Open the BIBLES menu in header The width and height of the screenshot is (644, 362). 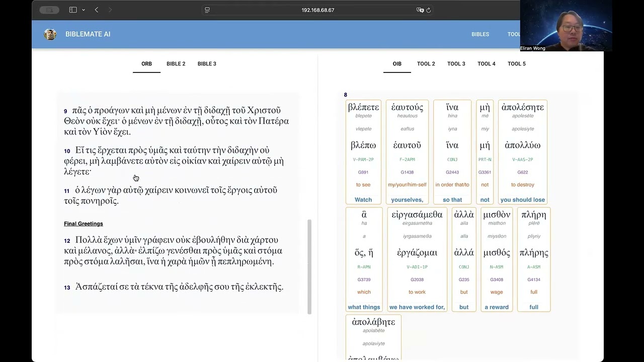pyautogui.click(x=480, y=34)
